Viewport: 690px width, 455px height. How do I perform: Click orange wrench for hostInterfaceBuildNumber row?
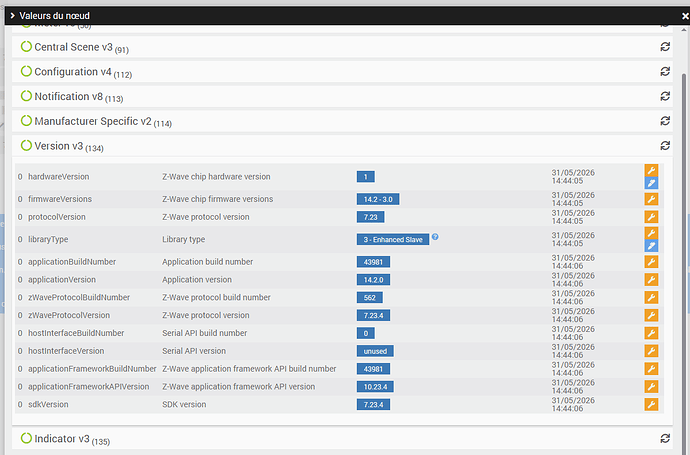point(651,333)
